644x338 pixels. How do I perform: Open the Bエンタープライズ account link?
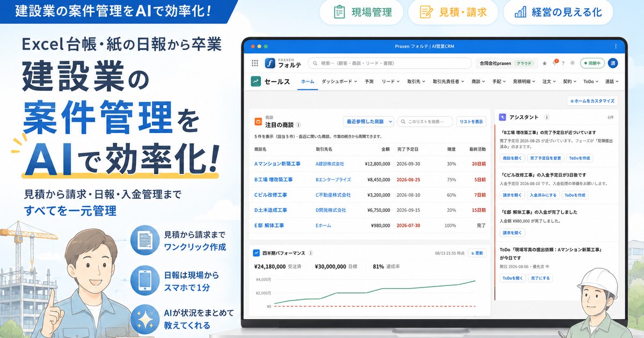pos(333,179)
